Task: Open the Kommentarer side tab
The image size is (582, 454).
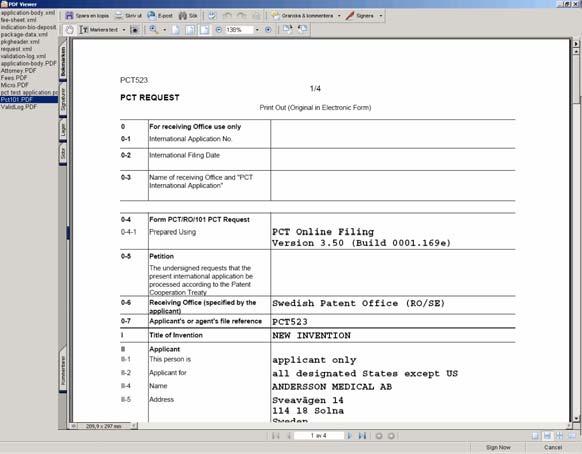Action: point(63,370)
